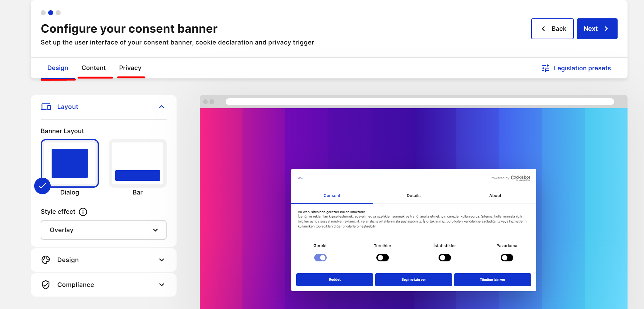Go Back to the previous step
The width and height of the screenshot is (644, 309).
click(x=552, y=29)
